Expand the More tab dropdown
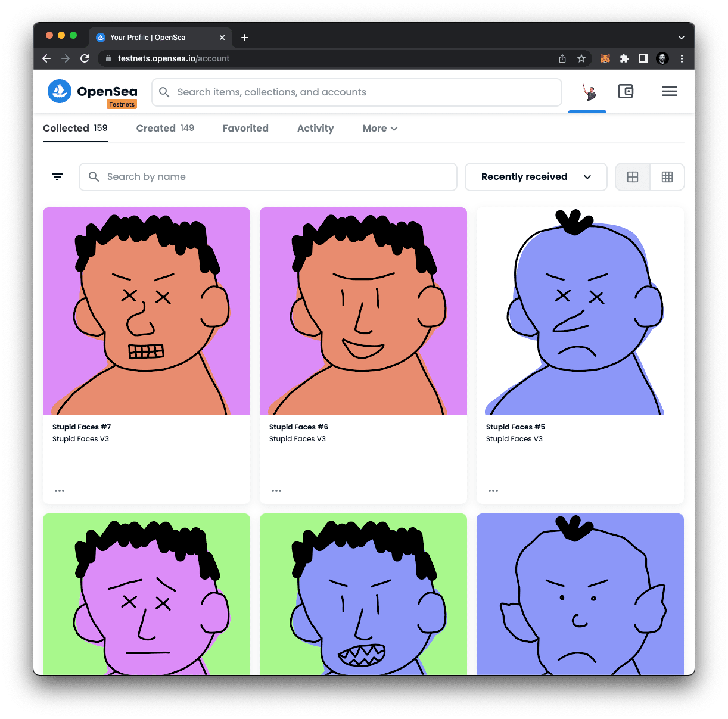Image resolution: width=728 pixels, height=719 pixels. pyautogui.click(x=380, y=128)
